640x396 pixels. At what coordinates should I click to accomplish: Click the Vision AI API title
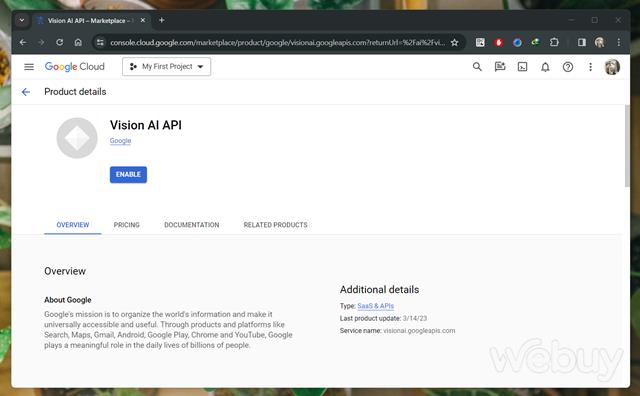(146, 125)
